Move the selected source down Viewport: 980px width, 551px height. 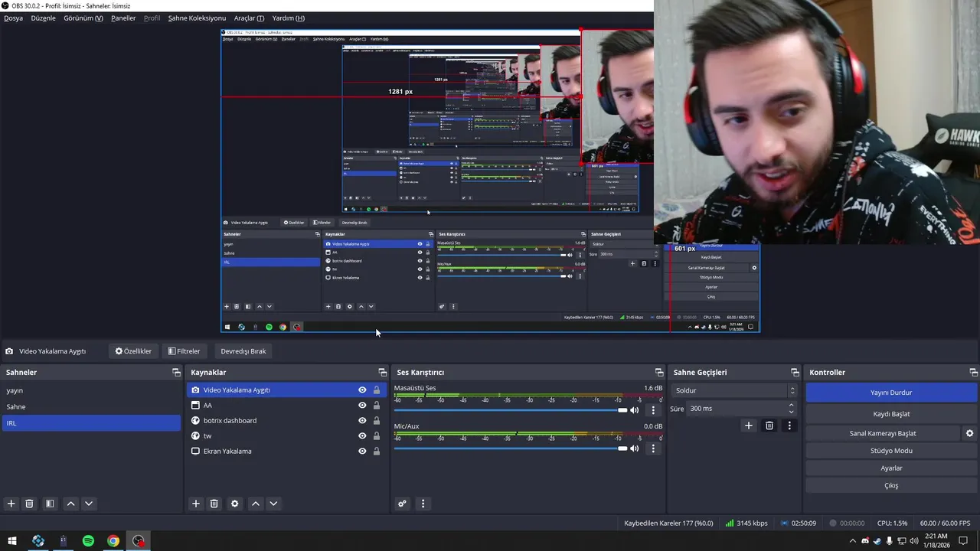click(273, 504)
